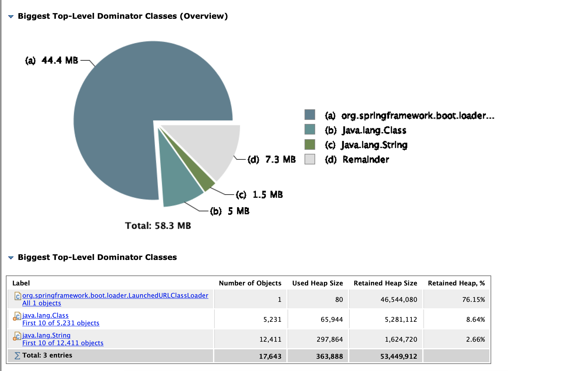This screenshot has height=371, width=588.
Task: Click the '(c) java.lang.String' legend text
Action: 366,145
